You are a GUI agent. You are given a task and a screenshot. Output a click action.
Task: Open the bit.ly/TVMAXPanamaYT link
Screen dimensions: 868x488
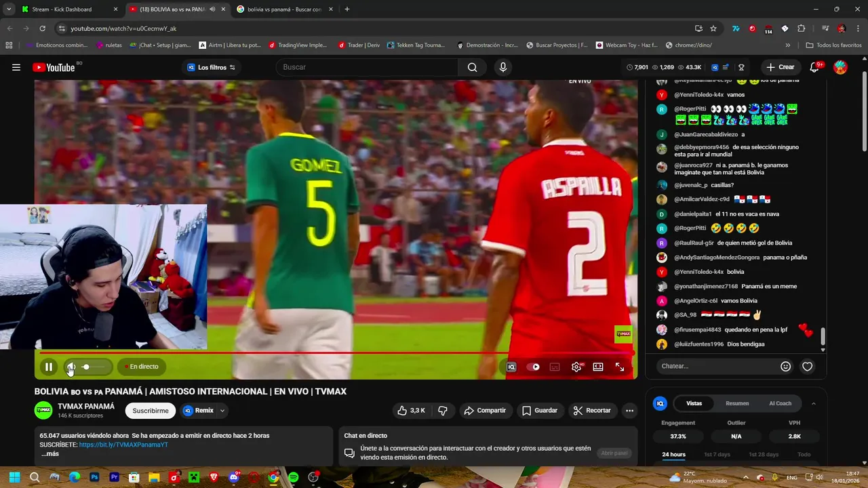coord(123,445)
